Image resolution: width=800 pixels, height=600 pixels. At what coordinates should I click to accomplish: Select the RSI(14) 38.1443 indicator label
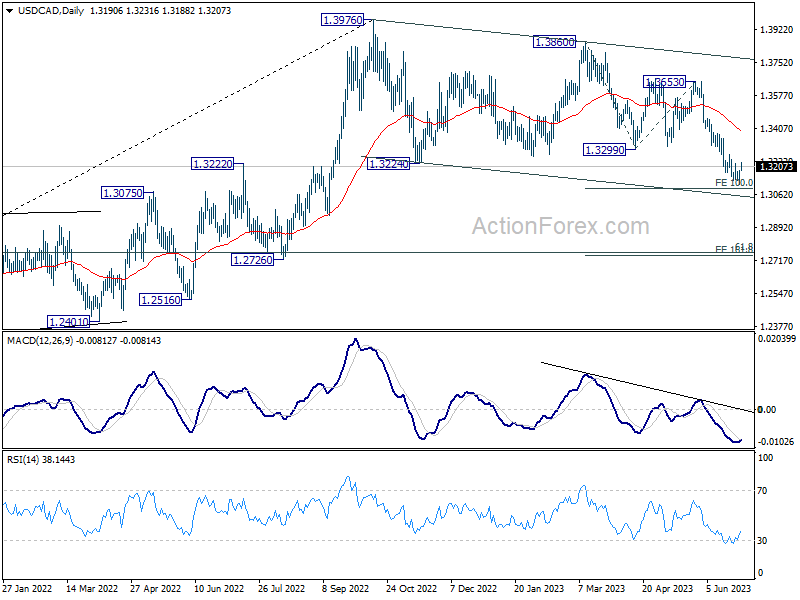(x=41, y=460)
